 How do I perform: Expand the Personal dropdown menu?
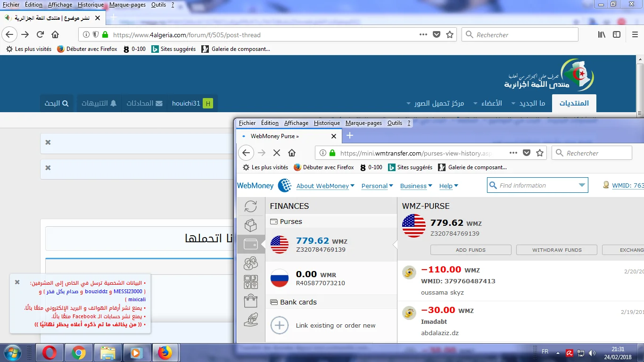tap(377, 186)
